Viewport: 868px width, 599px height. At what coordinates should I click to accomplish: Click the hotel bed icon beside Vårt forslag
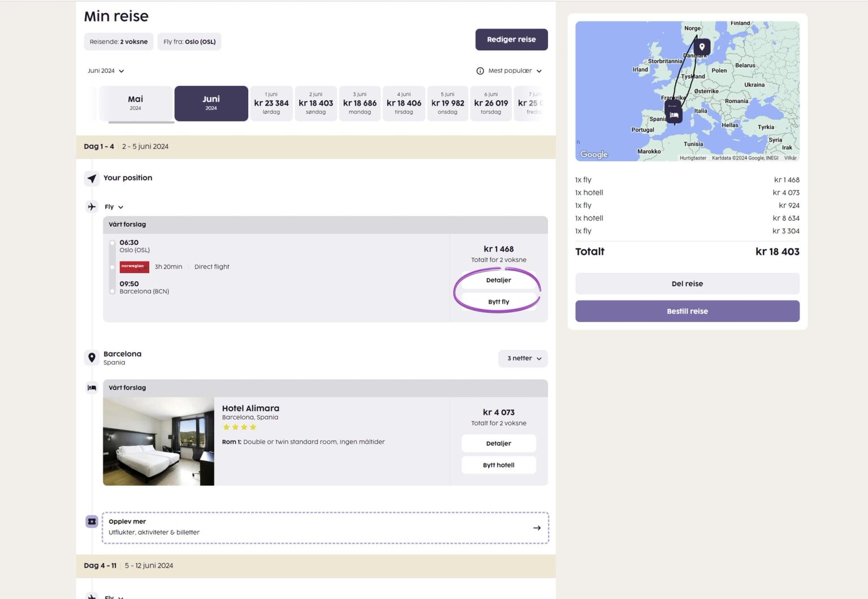click(x=92, y=387)
